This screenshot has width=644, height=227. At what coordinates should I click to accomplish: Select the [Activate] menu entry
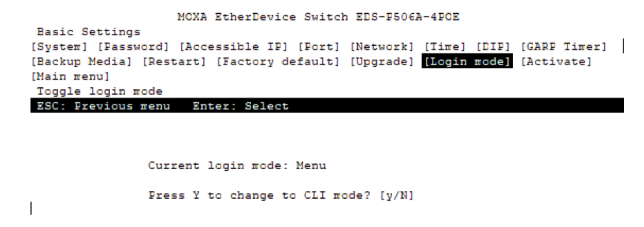pos(556,62)
